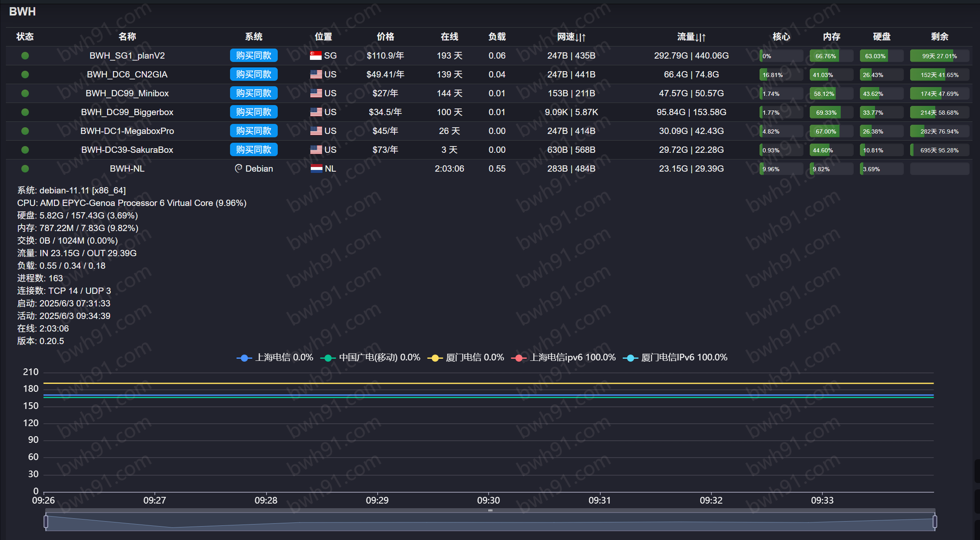980x540 pixels.
Task: Click 购买同款 button for BWH_DC6_CN2GIA
Action: tap(253, 75)
